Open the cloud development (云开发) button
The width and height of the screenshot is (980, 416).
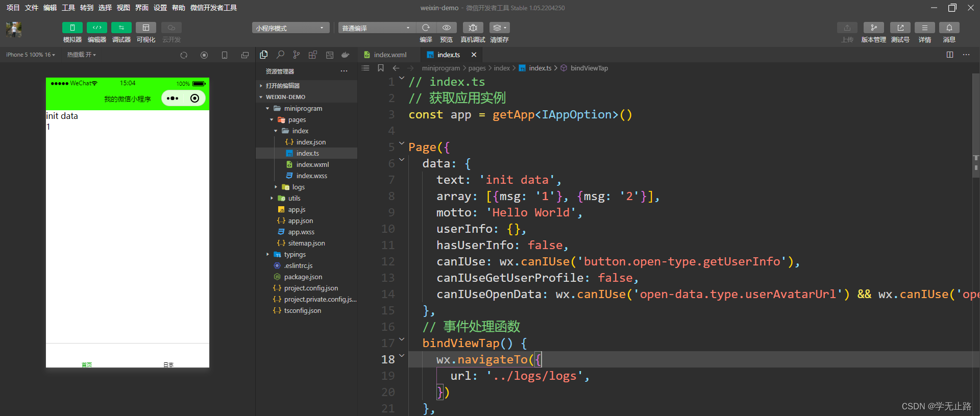click(x=171, y=28)
